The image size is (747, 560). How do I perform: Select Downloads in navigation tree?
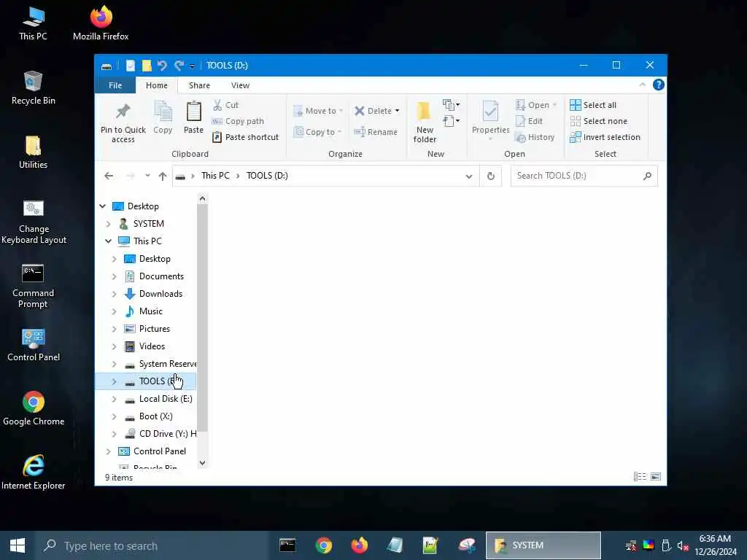pos(160,294)
